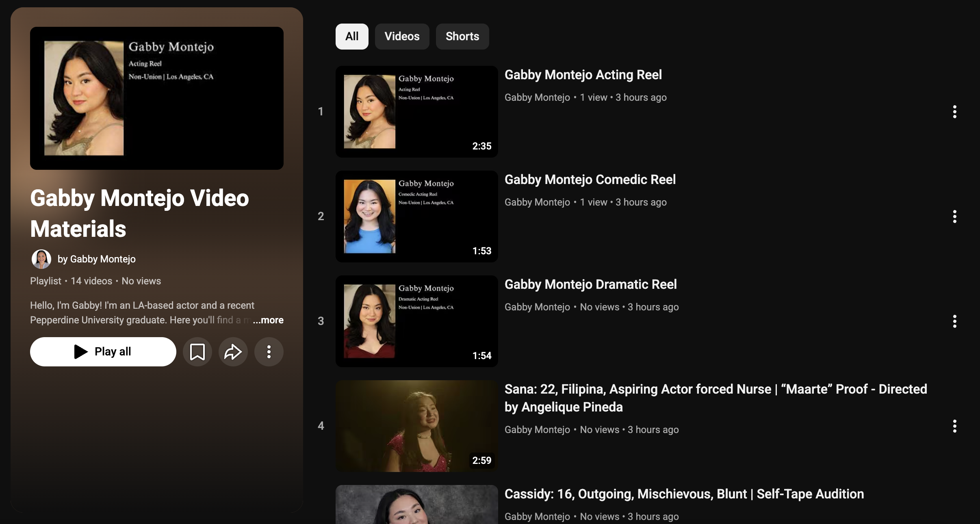Play the Acting Reel thumbnail 2:35
This screenshot has width=980, height=524.
tap(416, 112)
